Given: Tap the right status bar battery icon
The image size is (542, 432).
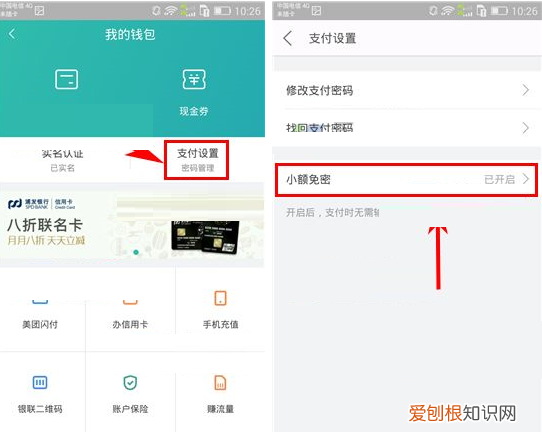Looking at the screenshot, I should (x=498, y=11).
